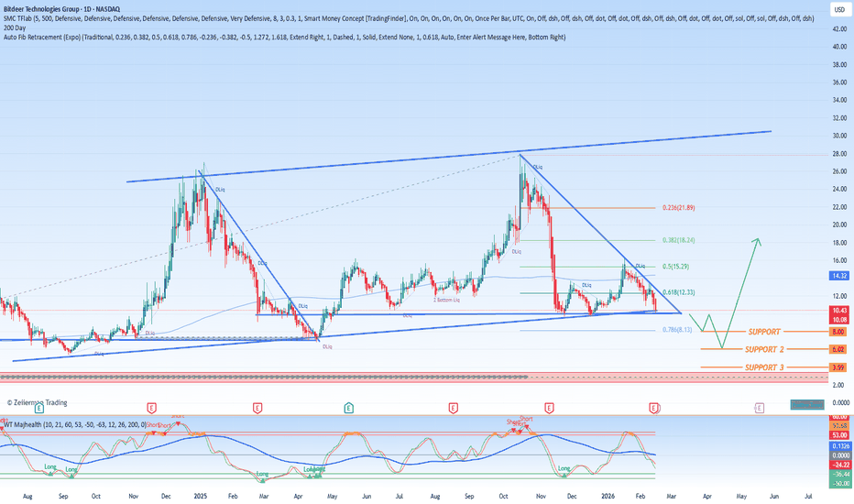Click the 0.618(12.33) Fibonacci level label

[x=678, y=292]
